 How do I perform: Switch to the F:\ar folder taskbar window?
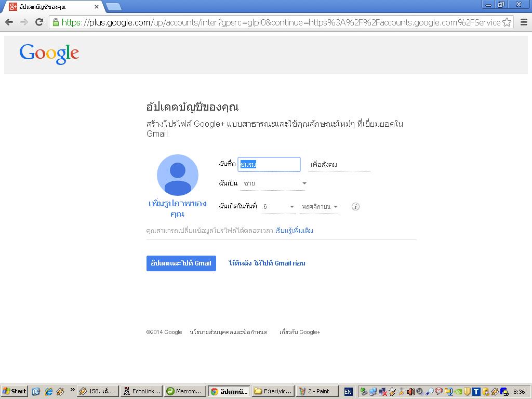[273, 391]
